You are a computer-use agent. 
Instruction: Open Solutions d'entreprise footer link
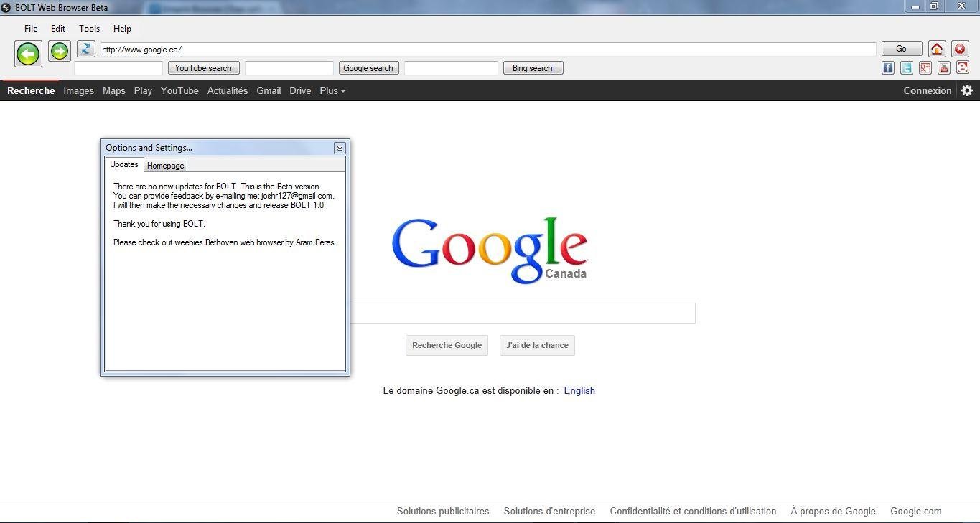coord(549,512)
